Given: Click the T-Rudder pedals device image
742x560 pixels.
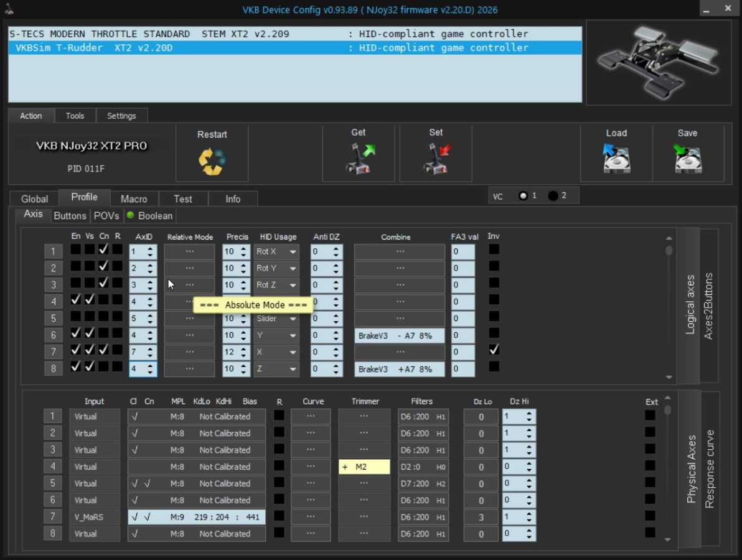Looking at the screenshot, I should click(x=658, y=62).
